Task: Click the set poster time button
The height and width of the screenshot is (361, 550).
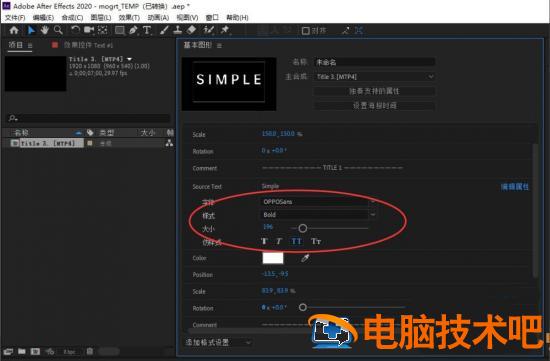Action: tap(374, 106)
